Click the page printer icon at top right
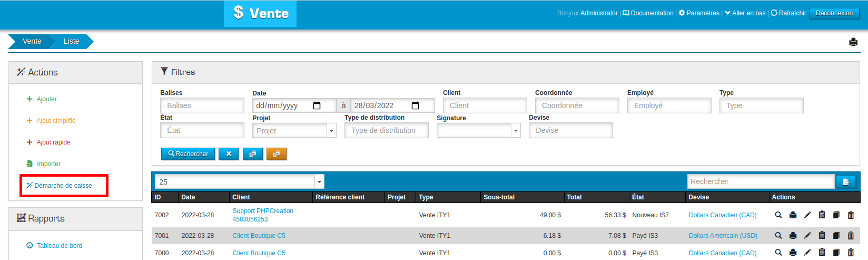868x260 pixels. 853,42
